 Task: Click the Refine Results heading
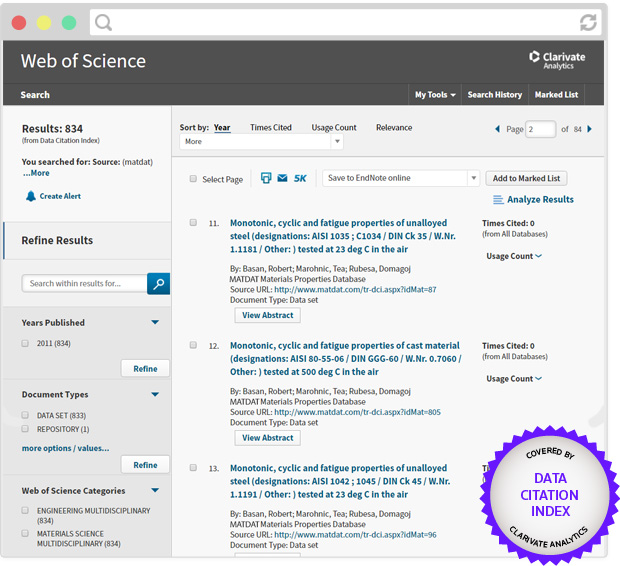pos(57,240)
